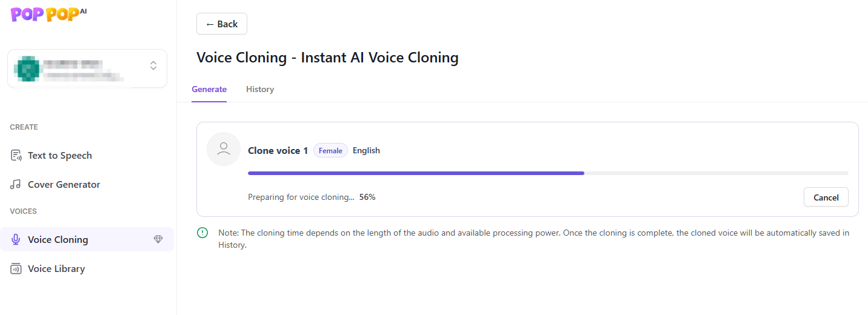
Task: Click the Voice Library sidebar icon
Action: tap(16, 269)
